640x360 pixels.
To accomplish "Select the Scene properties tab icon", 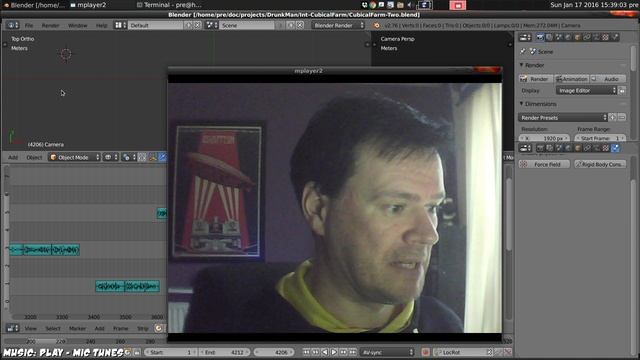I will [x=559, y=38].
